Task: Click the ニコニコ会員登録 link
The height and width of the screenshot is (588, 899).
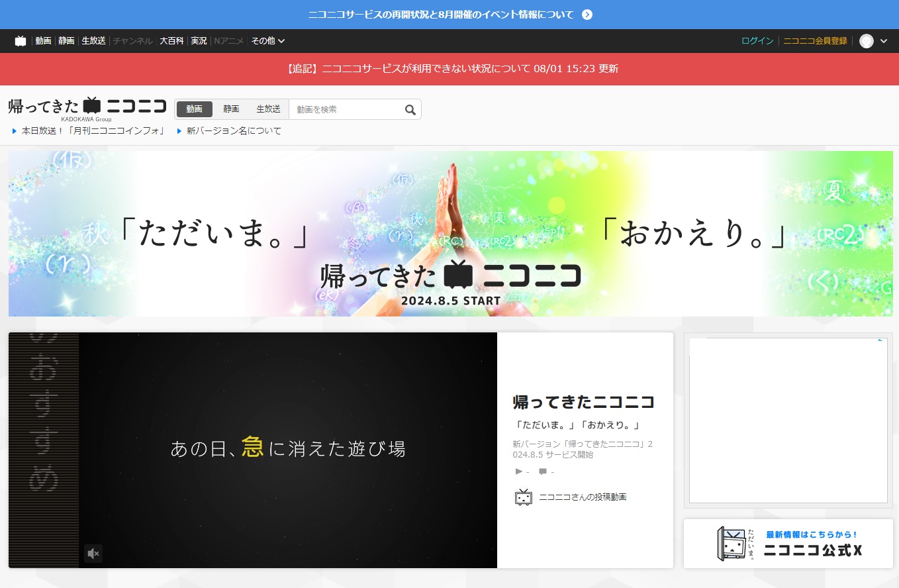Action: click(x=815, y=41)
